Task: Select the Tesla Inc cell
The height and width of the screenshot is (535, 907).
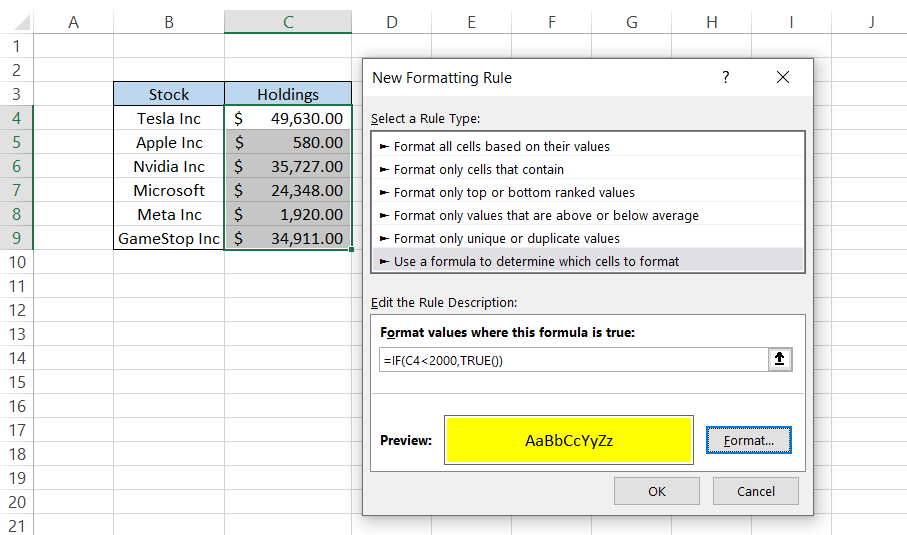Action: pos(169,118)
